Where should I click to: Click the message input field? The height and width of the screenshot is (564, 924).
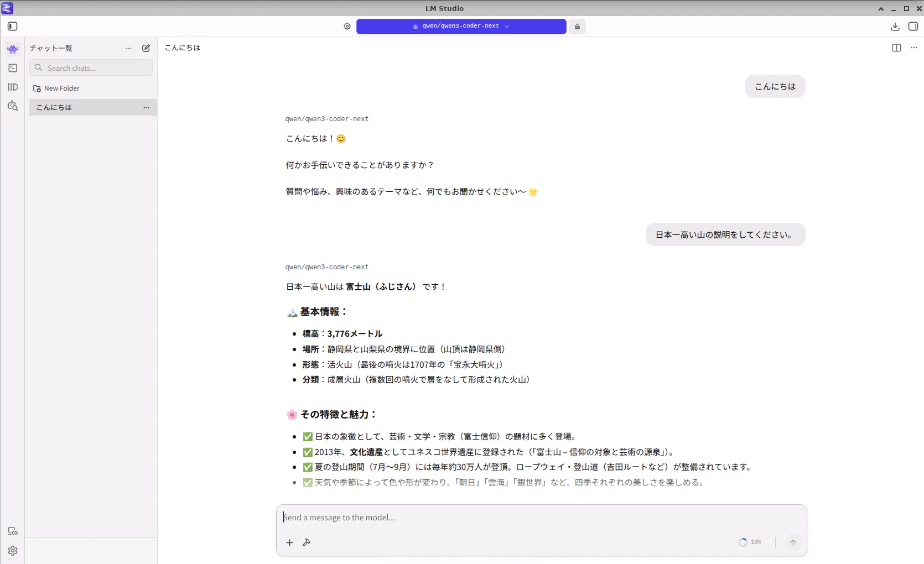[541, 518]
